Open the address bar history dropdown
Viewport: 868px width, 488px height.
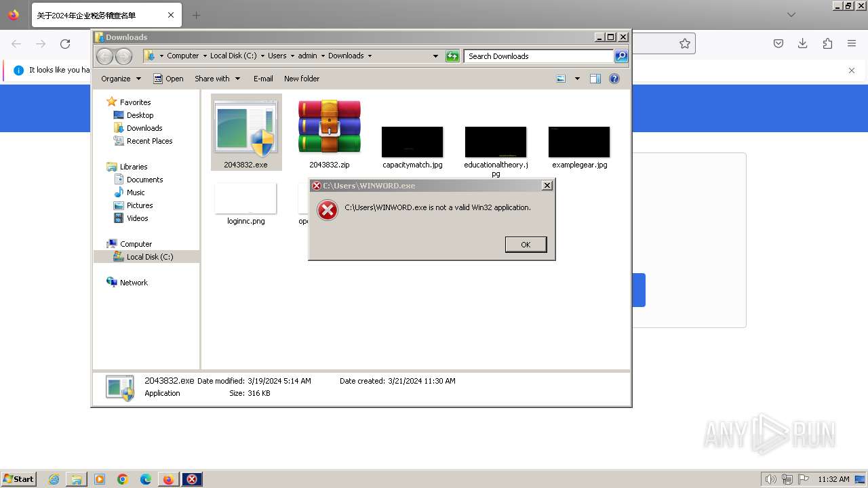click(x=435, y=56)
